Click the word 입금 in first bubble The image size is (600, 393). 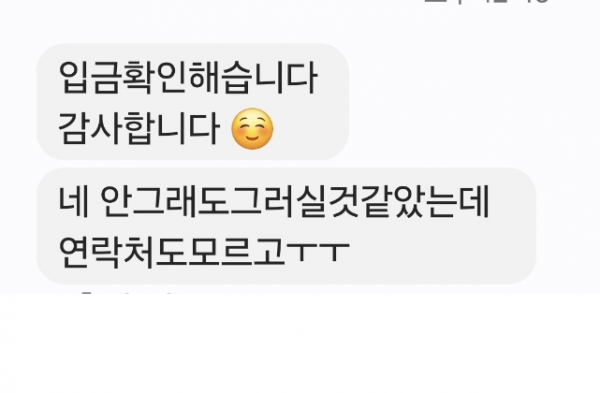coord(90,78)
